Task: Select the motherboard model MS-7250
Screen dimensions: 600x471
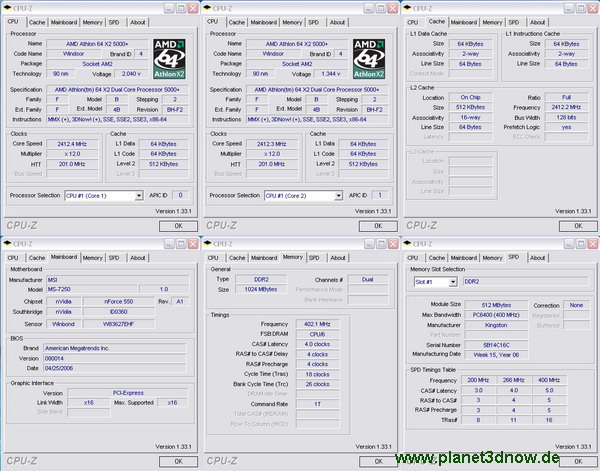Action: [x=92, y=290]
